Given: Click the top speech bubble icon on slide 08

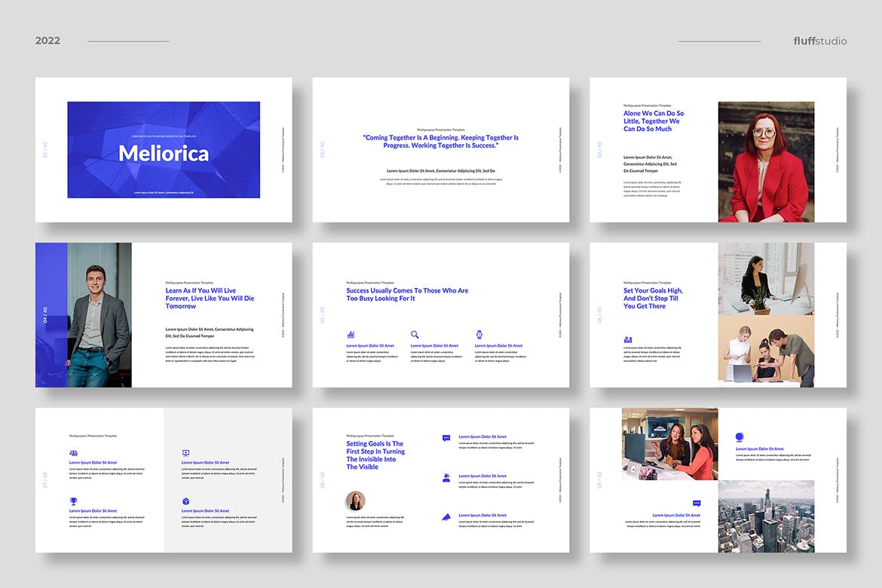Looking at the screenshot, I should coord(446,438).
